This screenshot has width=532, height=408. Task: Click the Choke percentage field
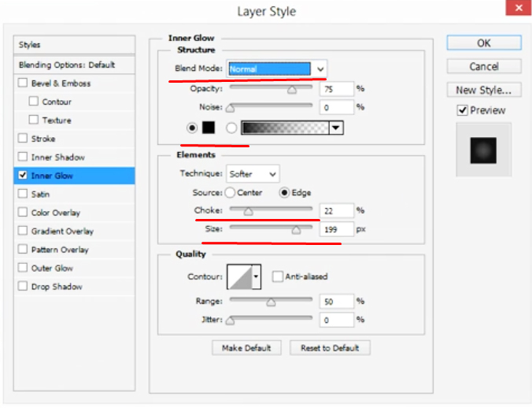coord(337,211)
